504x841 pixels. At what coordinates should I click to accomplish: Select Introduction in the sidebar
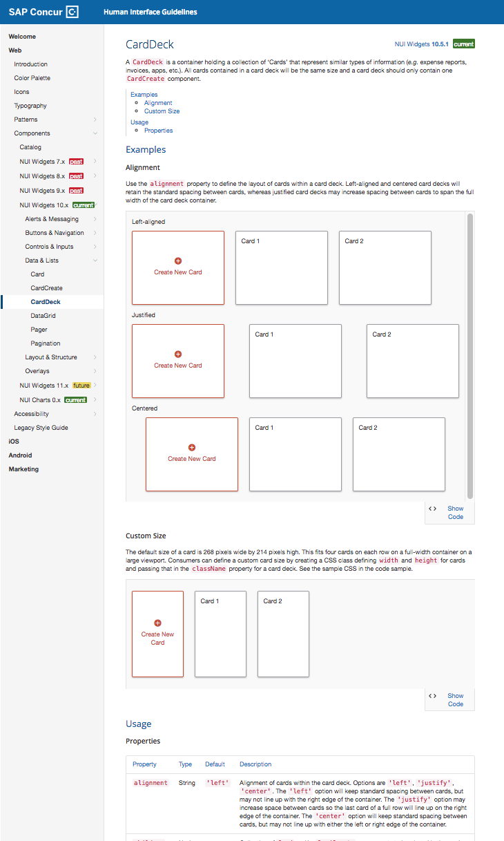point(31,64)
